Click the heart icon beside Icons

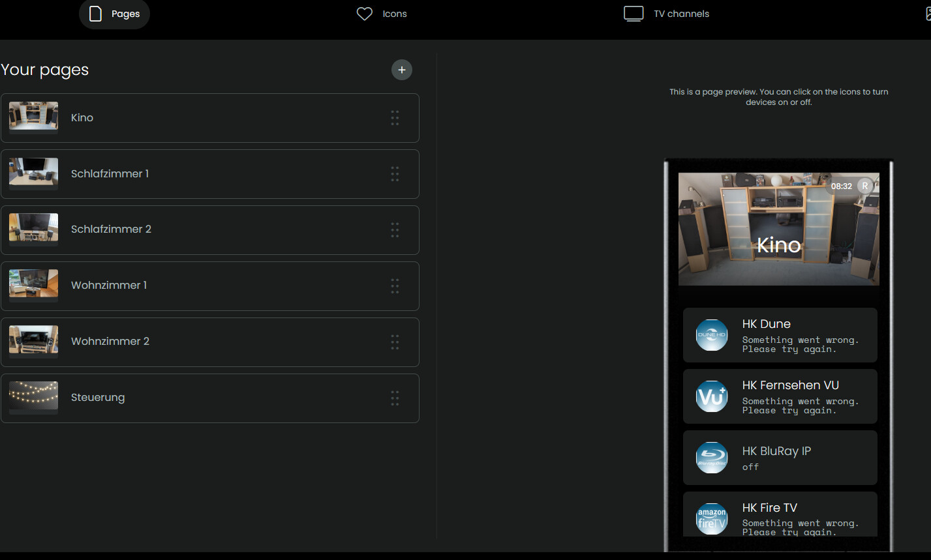[365, 14]
